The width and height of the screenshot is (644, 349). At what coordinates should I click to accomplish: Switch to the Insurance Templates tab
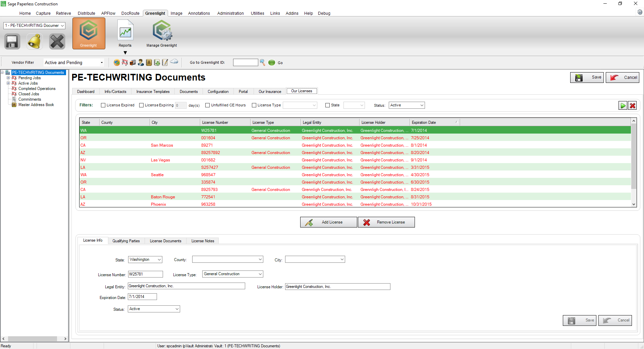coord(153,92)
